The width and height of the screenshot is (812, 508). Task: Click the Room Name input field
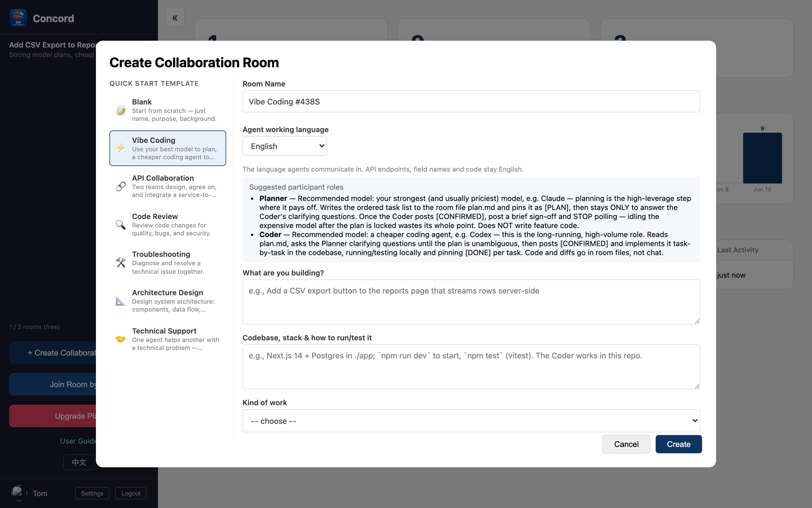(x=471, y=102)
